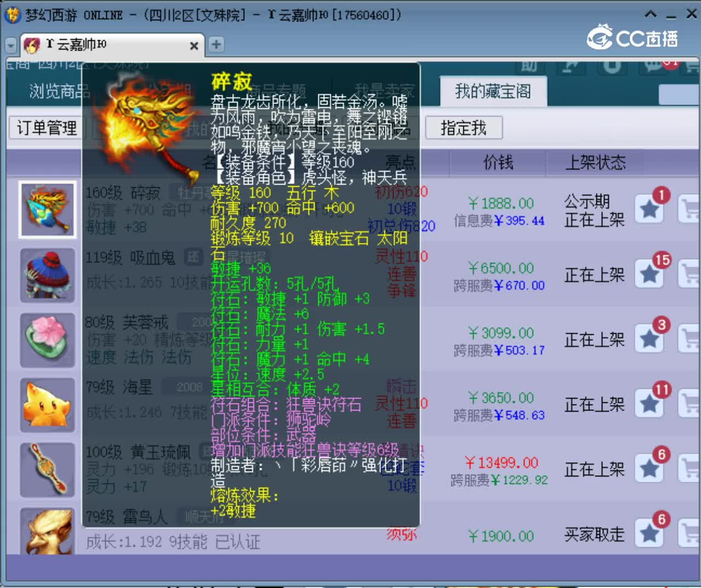Click the 订单管理 button
The image size is (701, 588).
(x=47, y=128)
